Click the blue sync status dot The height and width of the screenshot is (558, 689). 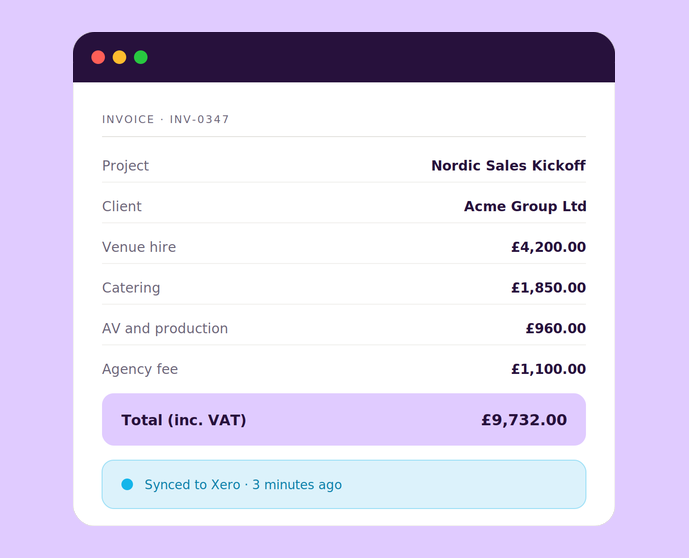127,484
